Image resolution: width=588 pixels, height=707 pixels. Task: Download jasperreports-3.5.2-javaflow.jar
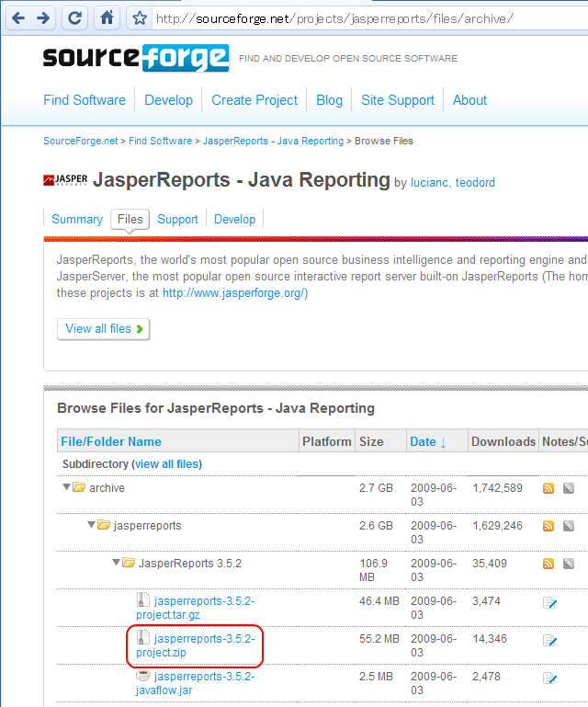[196, 683]
